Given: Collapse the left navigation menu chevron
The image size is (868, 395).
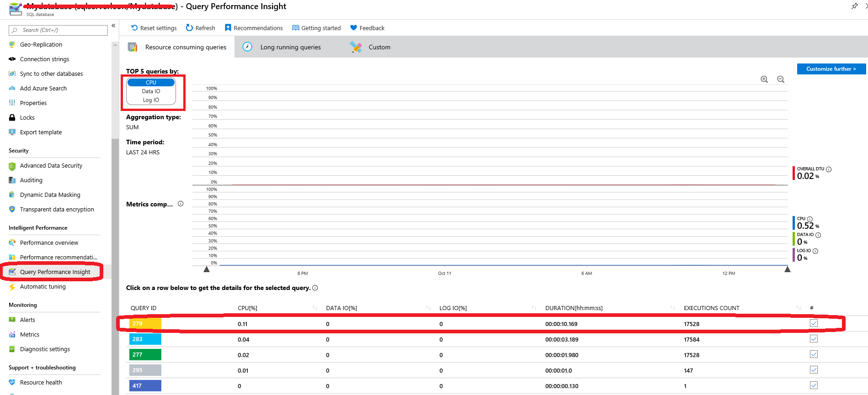Looking at the screenshot, I should pyautogui.click(x=113, y=26).
